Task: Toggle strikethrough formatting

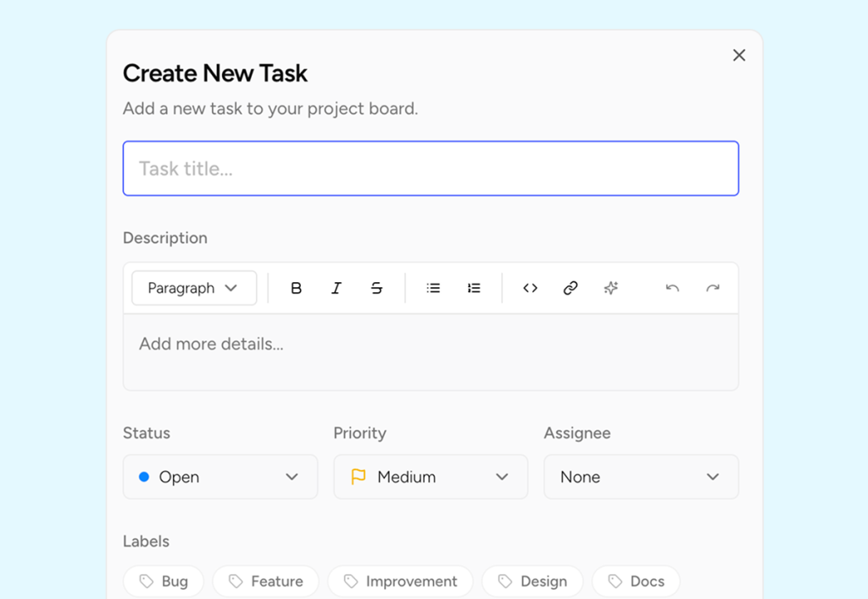Action: tap(377, 288)
